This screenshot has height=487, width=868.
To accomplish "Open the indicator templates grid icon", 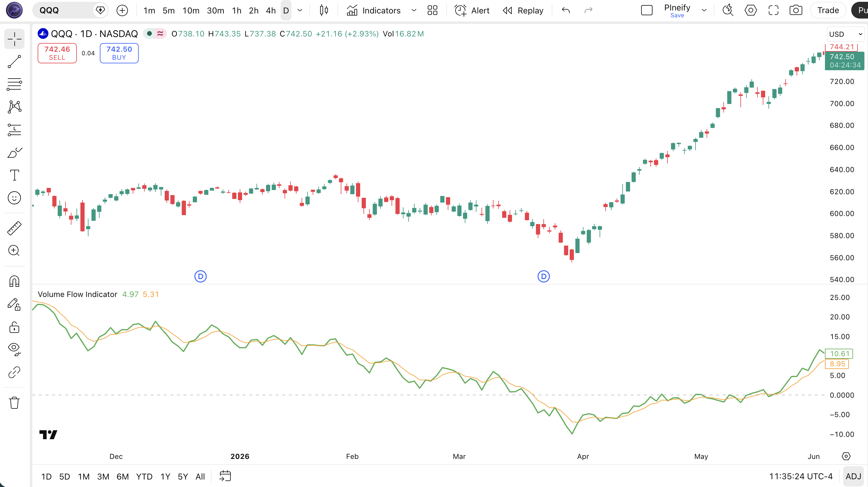I will point(432,10).
